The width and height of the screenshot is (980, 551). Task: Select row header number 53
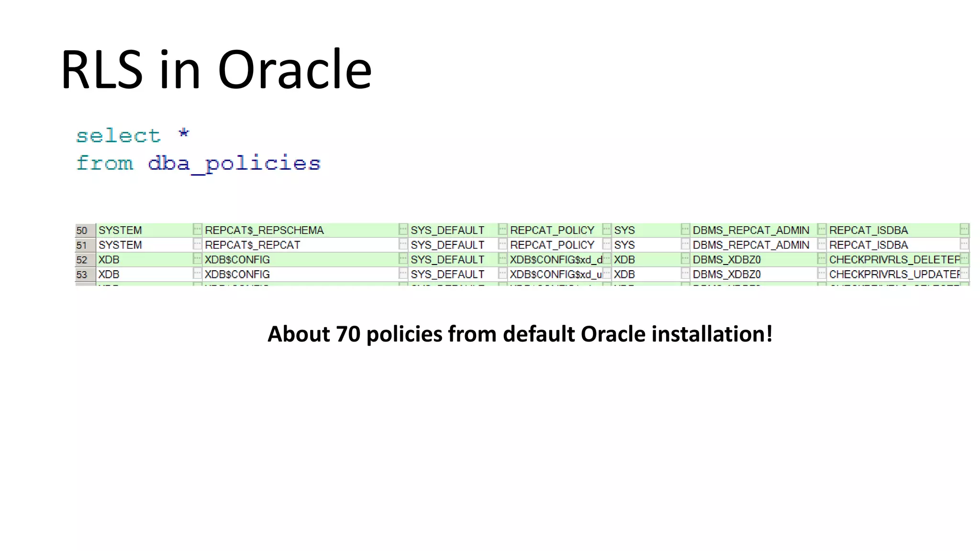85,275
